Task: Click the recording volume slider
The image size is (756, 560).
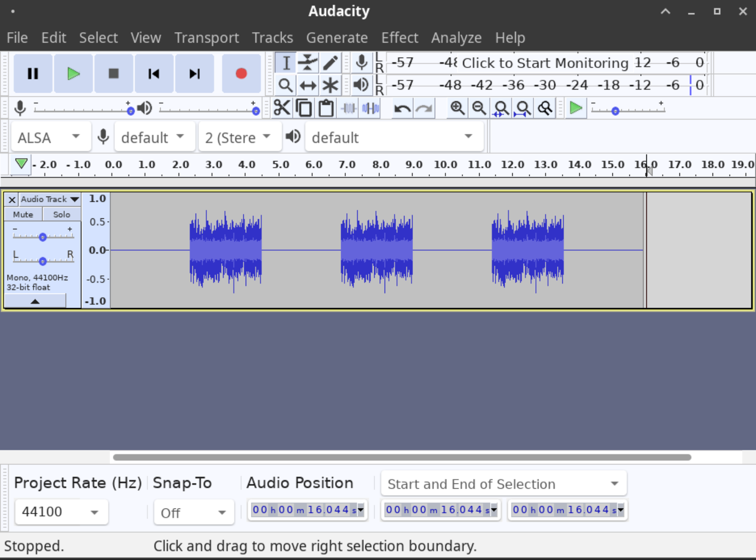Action: [x=83, y=110]
